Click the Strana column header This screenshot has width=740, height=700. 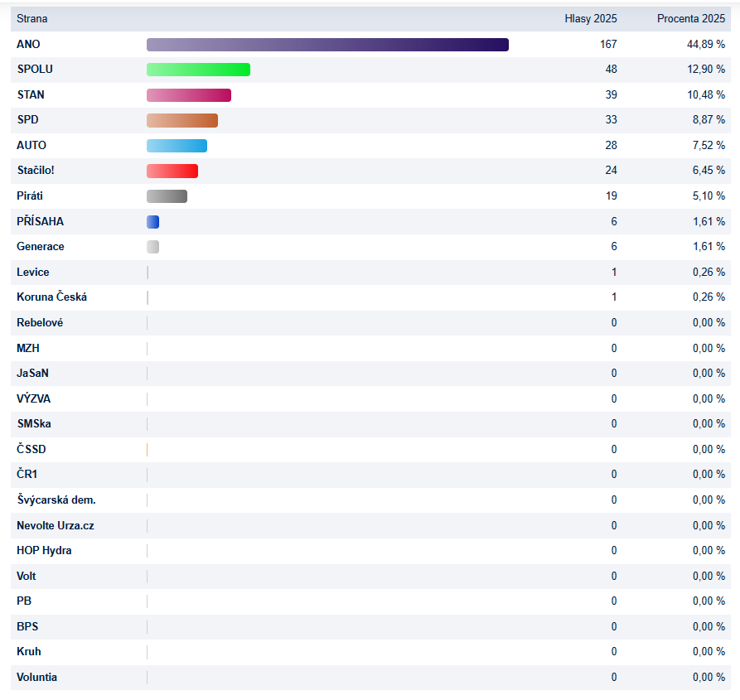click(32, 18)
